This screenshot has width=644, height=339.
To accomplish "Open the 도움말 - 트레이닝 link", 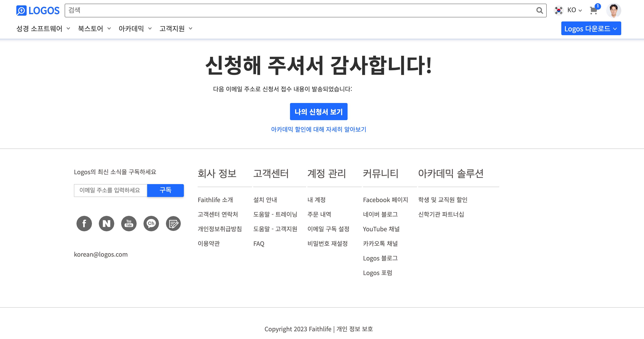I will coord(275,214).
